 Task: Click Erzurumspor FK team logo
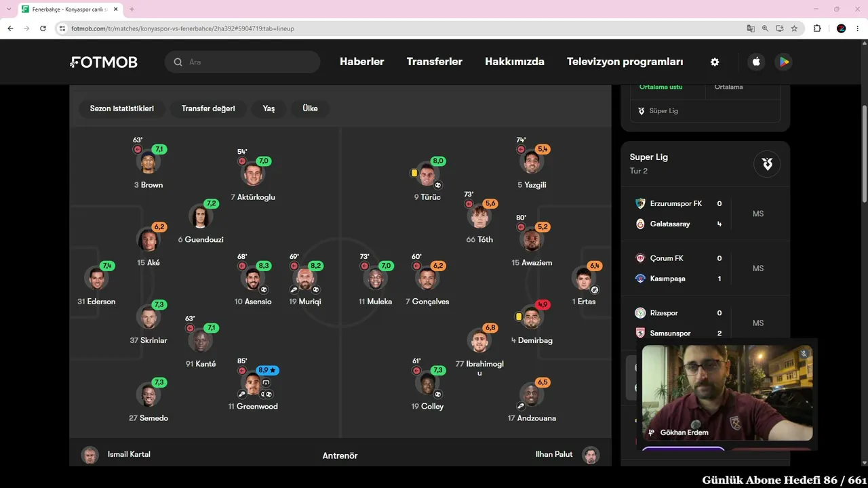640,203
